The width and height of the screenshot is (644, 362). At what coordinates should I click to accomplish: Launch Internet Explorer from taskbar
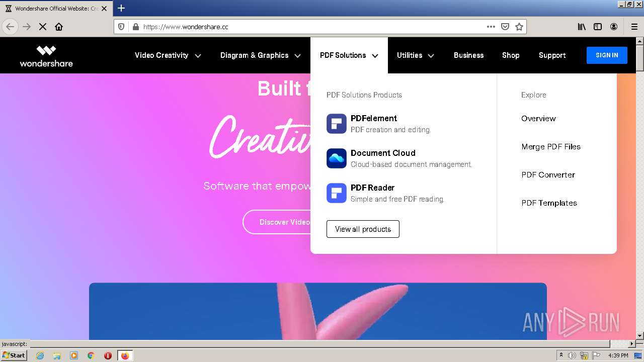40,355
